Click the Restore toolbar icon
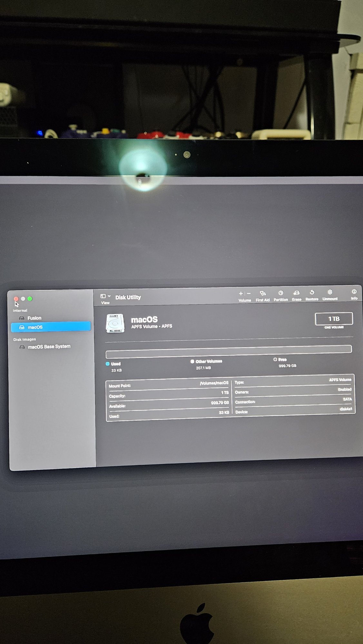363x644 pixels. pyautogui.click(x=312, y=292)
